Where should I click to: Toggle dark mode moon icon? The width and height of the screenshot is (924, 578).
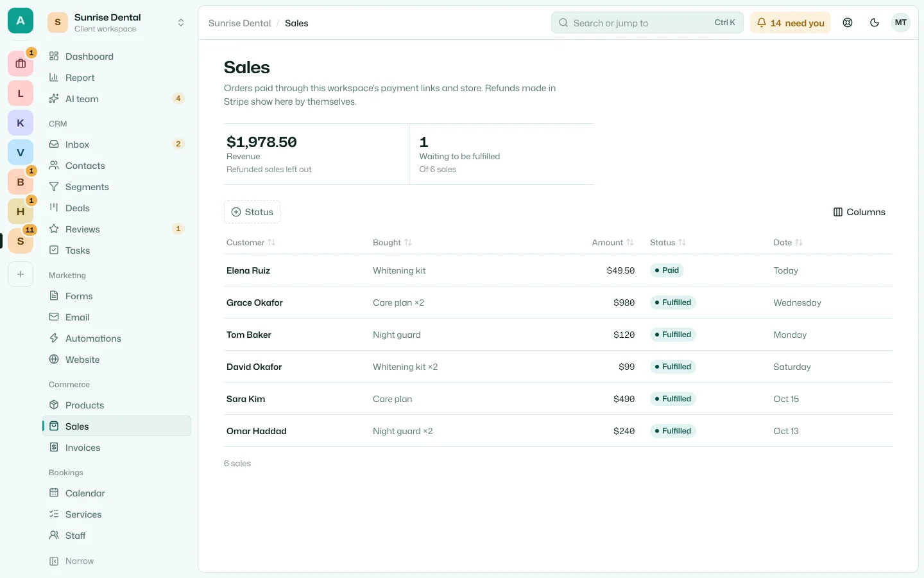click(x=875, y=22)
